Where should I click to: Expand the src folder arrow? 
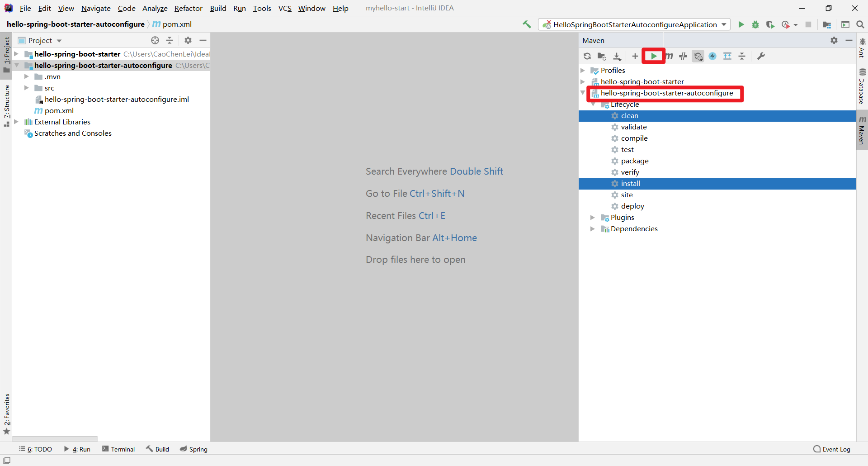pos(27,88)
